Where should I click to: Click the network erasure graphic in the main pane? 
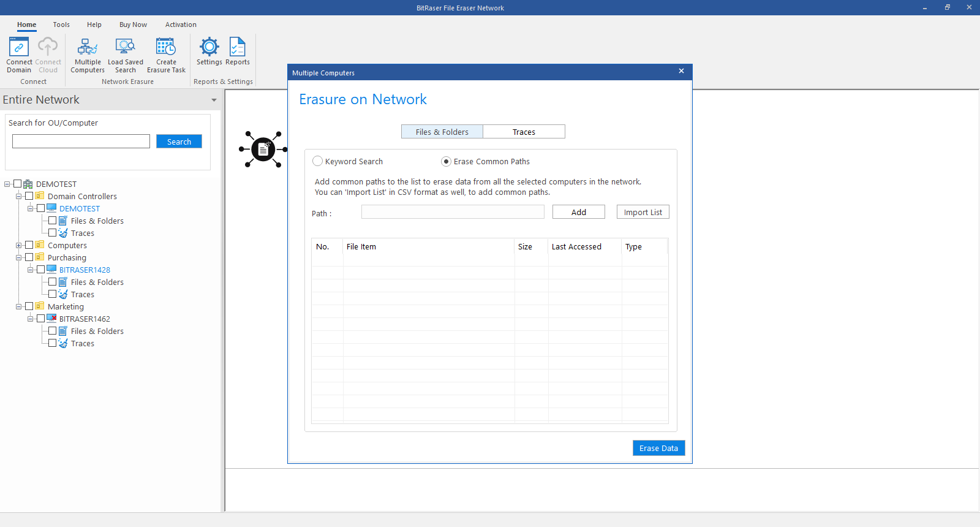(x=263, y=149)
